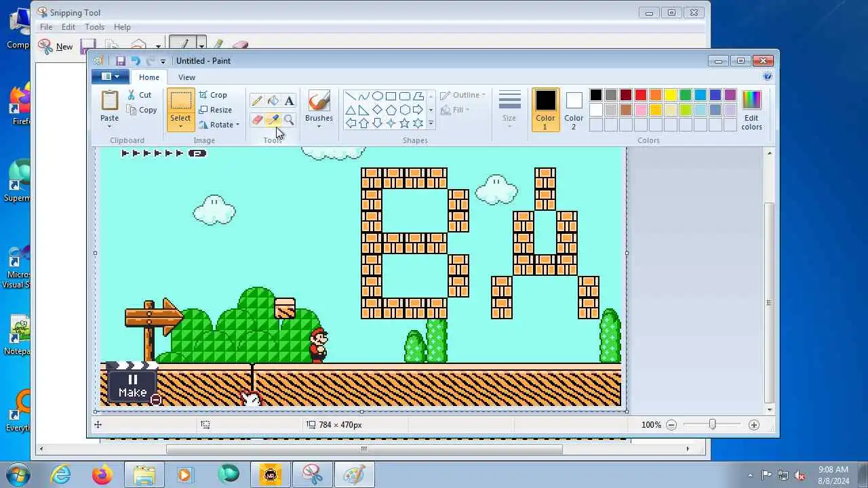Click Cut in Clipboard group
Screen dimensions: 868x488
(139, 95)
